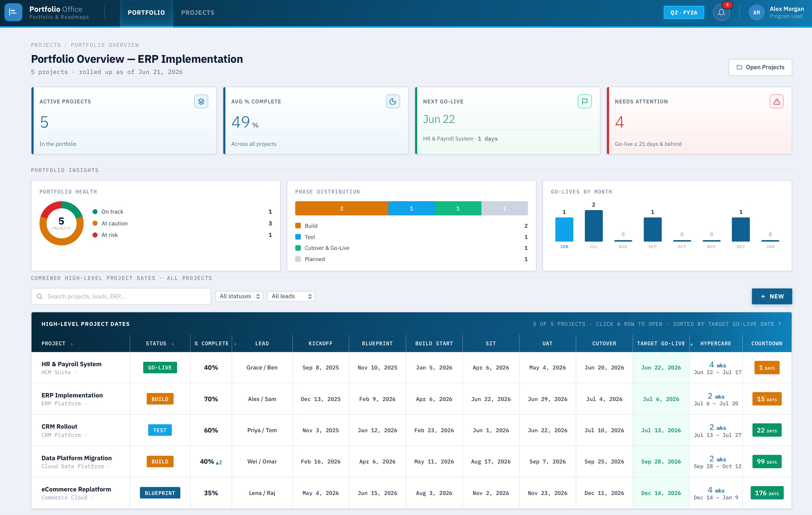Click the JUN go-lives bar
The width and height of the screenshot is (812, 515).
pyautogui.click(x=564, y=229)
